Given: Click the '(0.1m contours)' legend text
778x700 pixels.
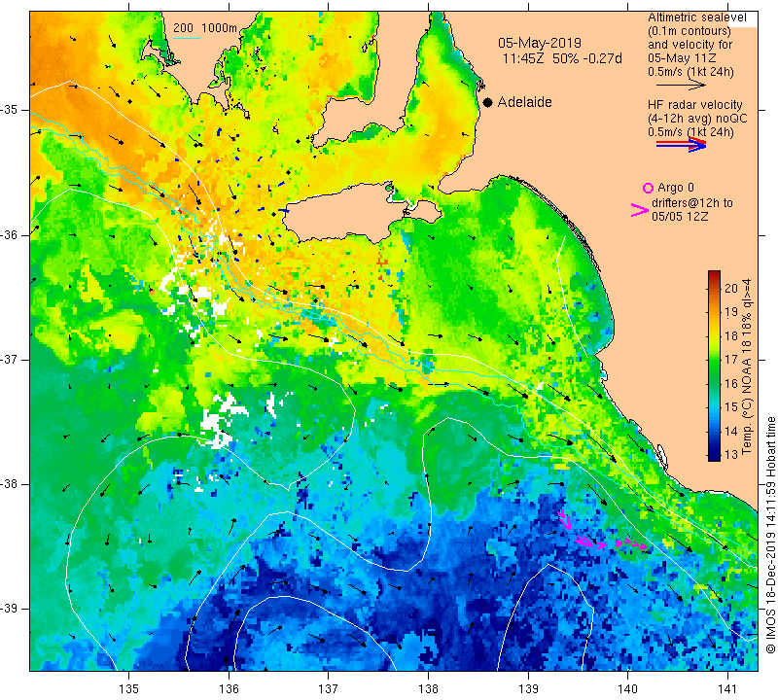Looking at the screenshot, I should pos(690,31).
